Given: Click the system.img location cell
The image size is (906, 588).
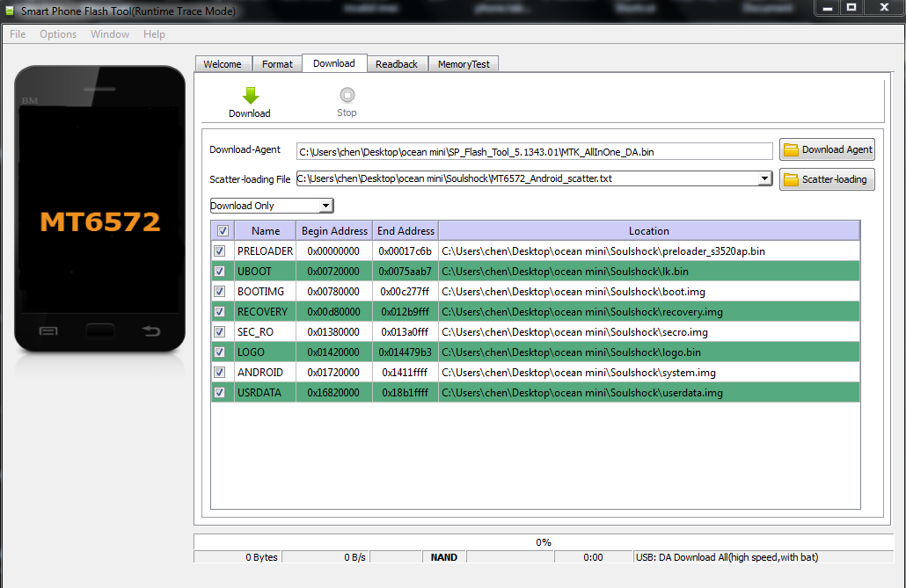Looking at the screenshot, I should point(649,373).
